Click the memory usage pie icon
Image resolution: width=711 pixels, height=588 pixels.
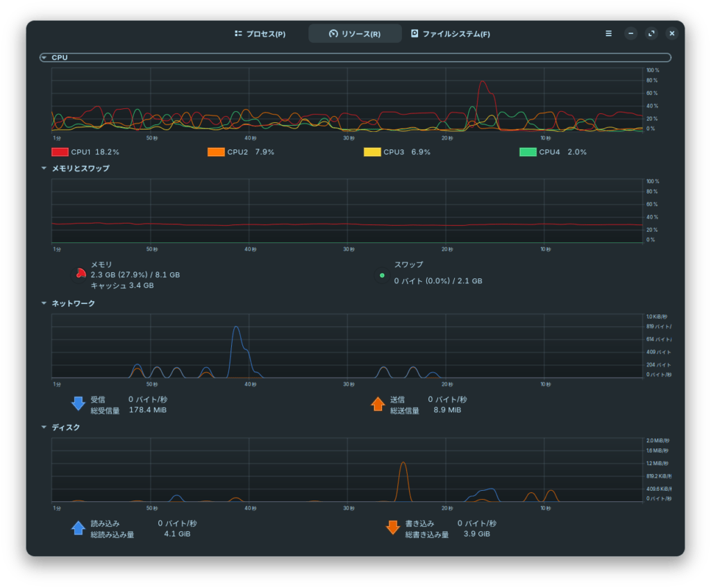[81, 275]
